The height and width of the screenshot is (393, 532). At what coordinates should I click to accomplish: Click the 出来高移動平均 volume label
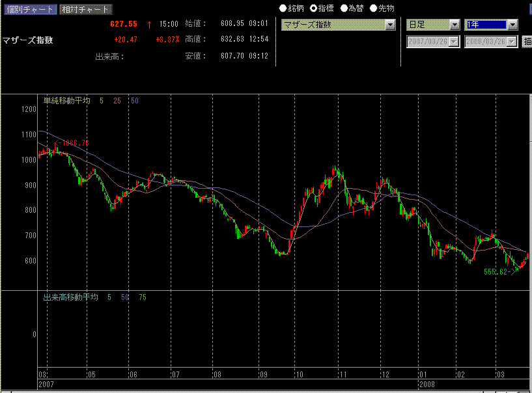pos(70,297)
